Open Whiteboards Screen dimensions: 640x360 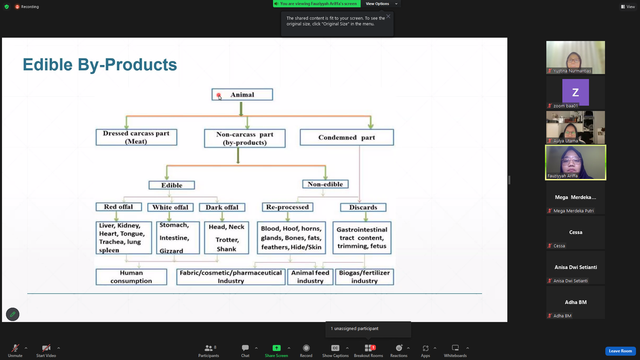coord(455,350)
